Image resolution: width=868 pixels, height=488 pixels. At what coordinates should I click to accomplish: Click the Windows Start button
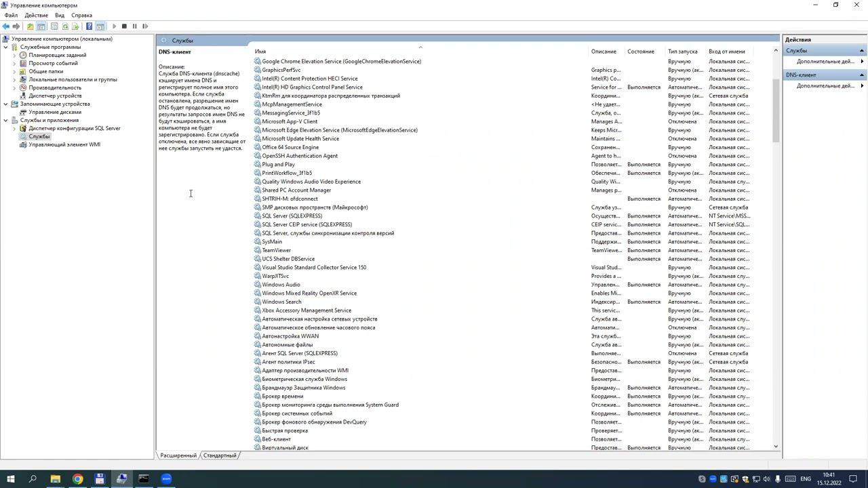[10, 479]
